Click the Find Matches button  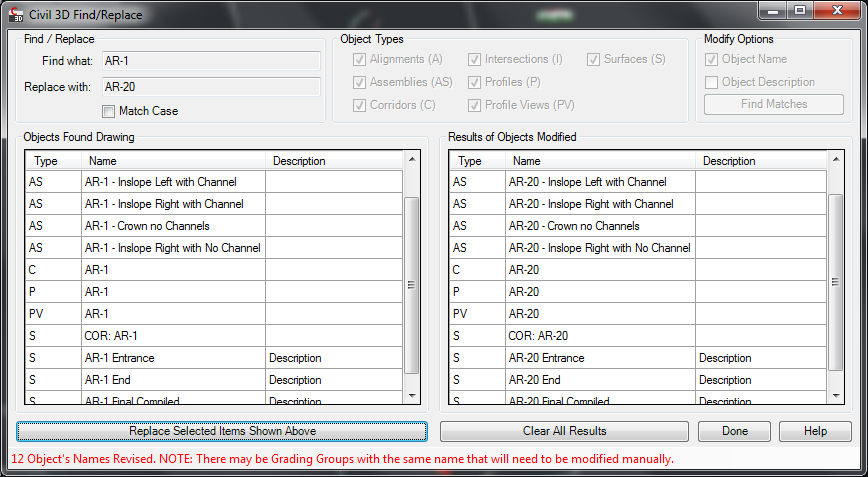pos(774,104)
